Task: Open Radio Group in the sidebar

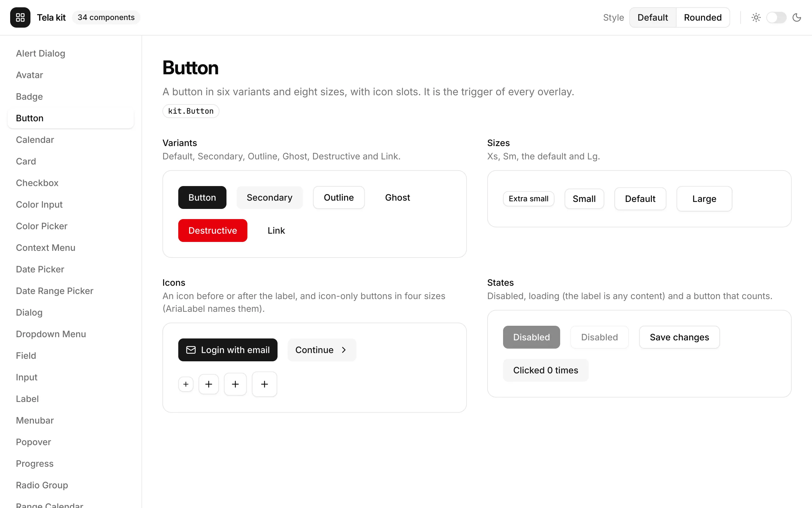Action: coord(71,485)
